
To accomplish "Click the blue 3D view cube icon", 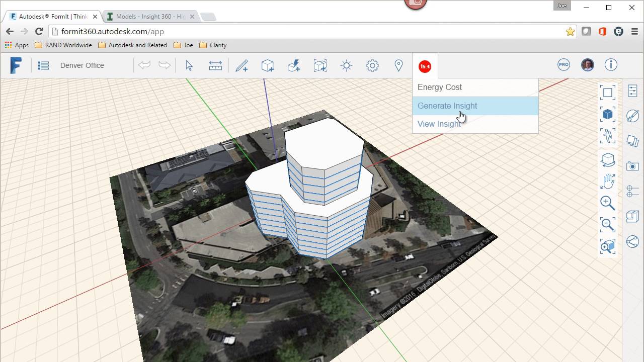I will coord(608,114).
